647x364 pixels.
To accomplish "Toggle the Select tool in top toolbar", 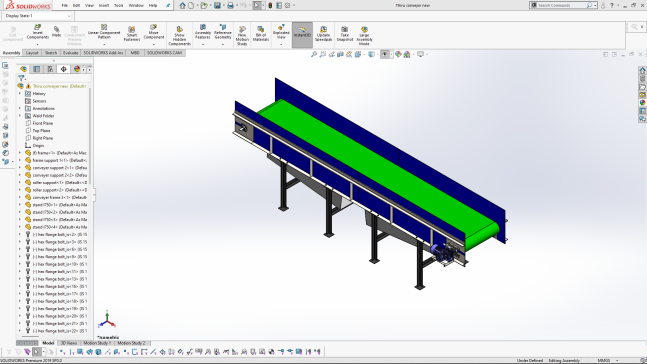I will (257, 5).
